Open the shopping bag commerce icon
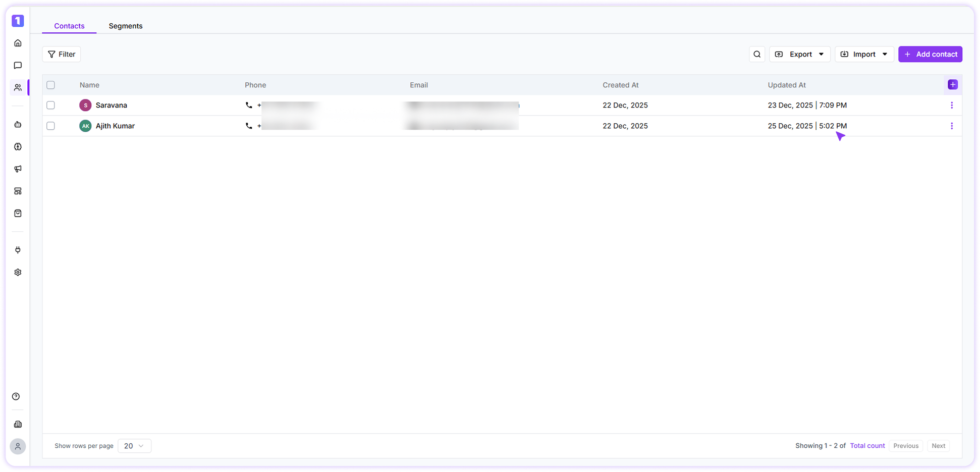980x472 pixels. click(18, 213)
